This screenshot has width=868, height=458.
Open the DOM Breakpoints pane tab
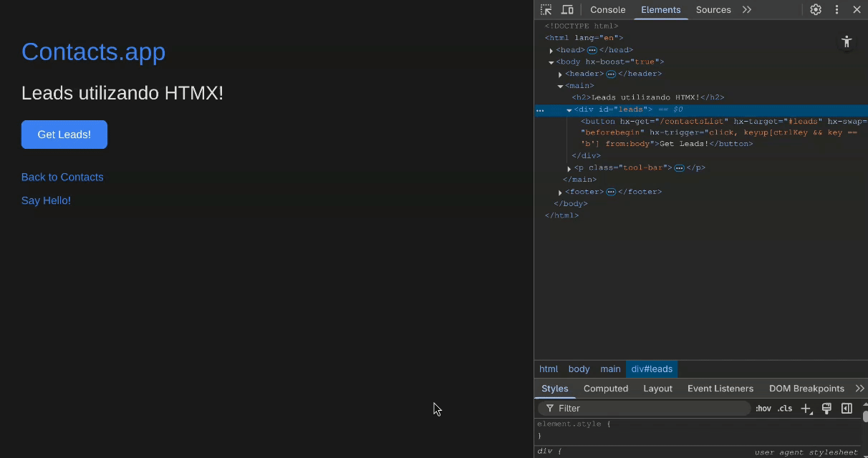806,389
